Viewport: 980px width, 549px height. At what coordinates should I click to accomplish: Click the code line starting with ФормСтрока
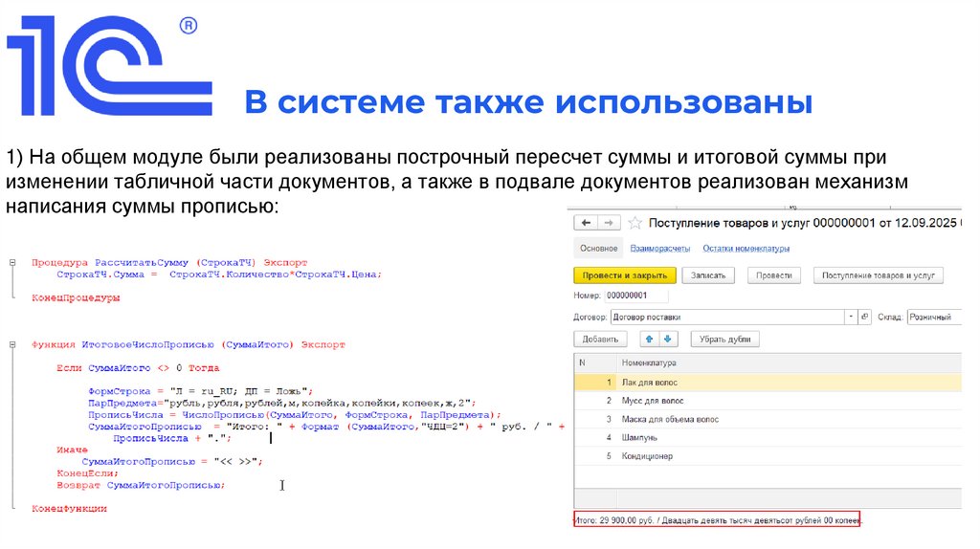pos(200,391)
